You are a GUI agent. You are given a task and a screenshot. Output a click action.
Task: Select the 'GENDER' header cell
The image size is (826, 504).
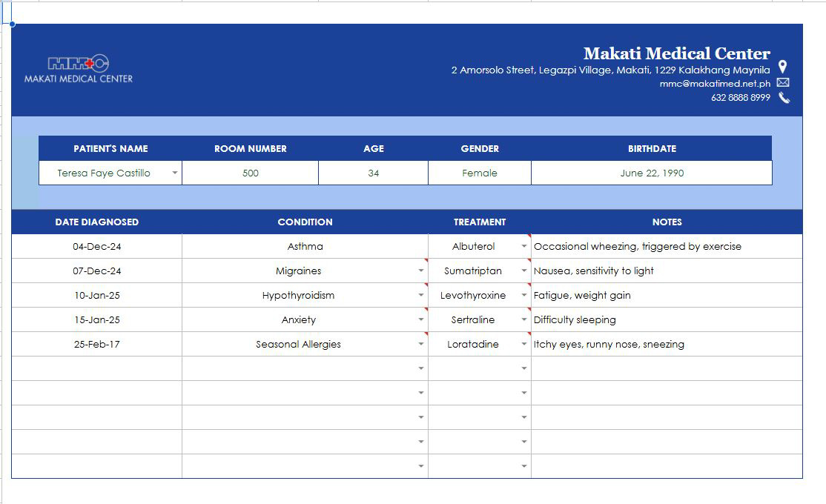pos(480,148)
